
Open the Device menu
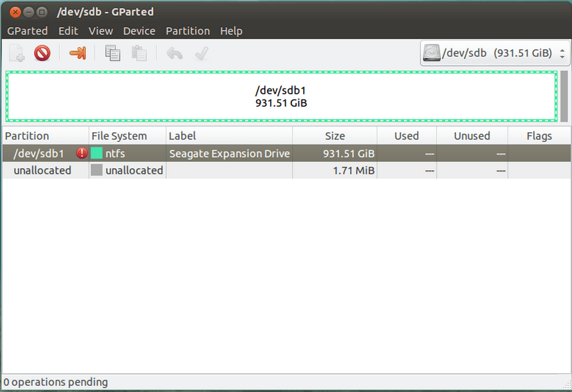pos(139,31)
